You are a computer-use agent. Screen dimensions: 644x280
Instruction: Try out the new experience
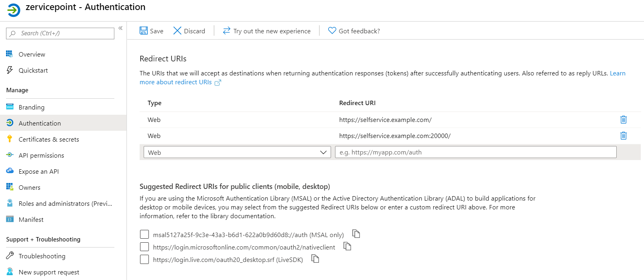[x=267, y=31]
